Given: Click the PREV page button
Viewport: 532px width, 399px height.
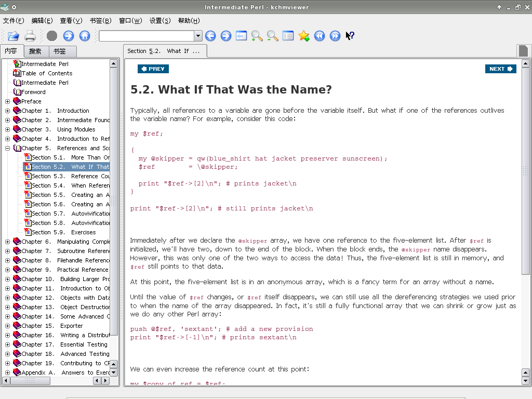Looking at the screenshot, I should pos(153,69).
